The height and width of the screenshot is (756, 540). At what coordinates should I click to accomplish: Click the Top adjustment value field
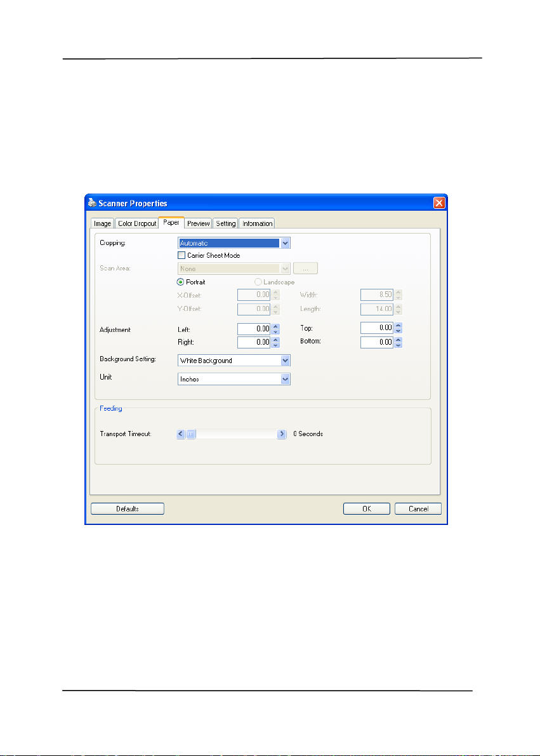tap(376, 328)
